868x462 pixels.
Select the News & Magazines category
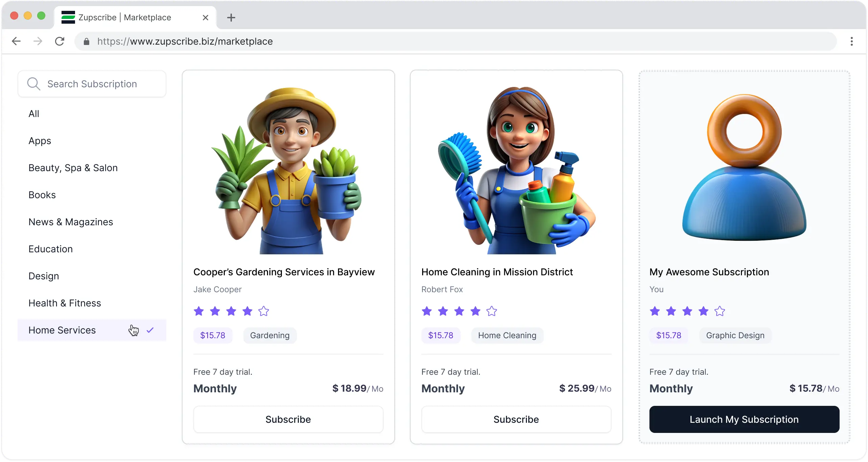[x=70, y=222]
